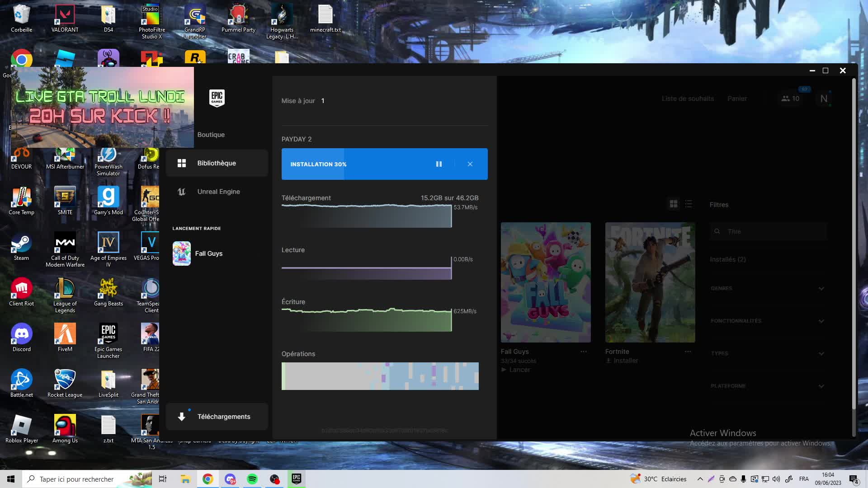
Task: Open the Téléchargements panel
Action: click(217, 417)
